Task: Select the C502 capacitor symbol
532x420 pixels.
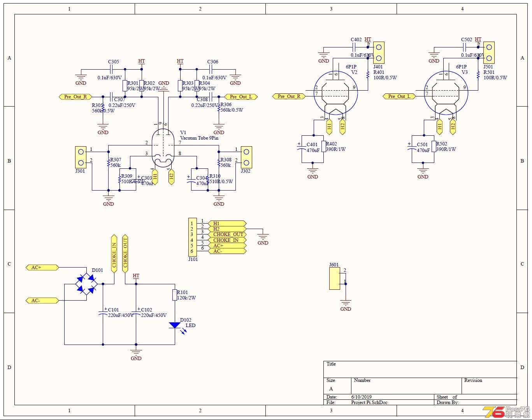Action: pos(464,47)
